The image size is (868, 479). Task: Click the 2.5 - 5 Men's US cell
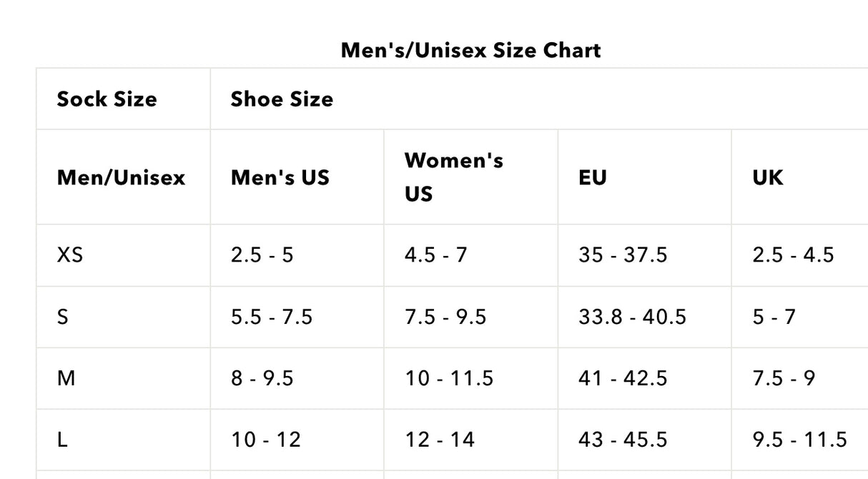point(262,255)
